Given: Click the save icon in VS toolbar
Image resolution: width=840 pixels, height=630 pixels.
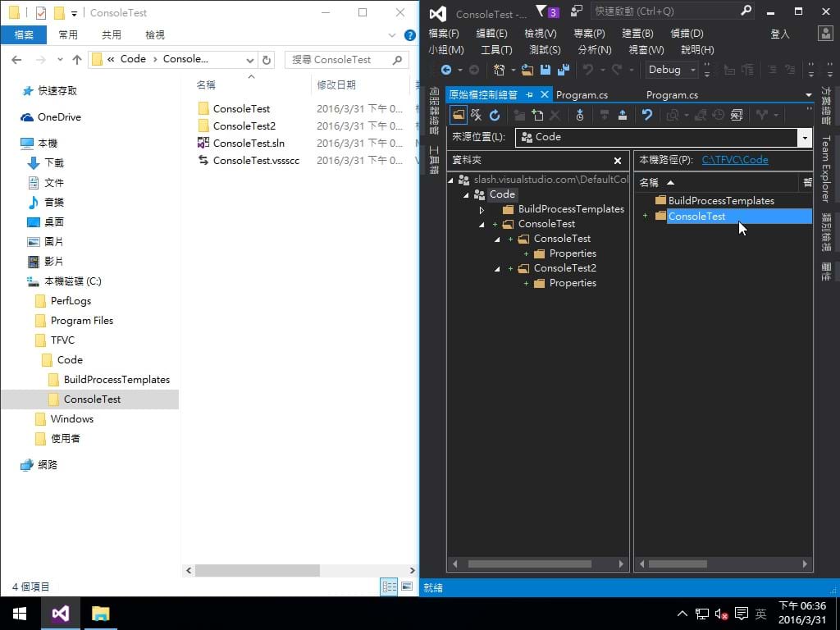Looking at the screenshot, I should 546,70.
